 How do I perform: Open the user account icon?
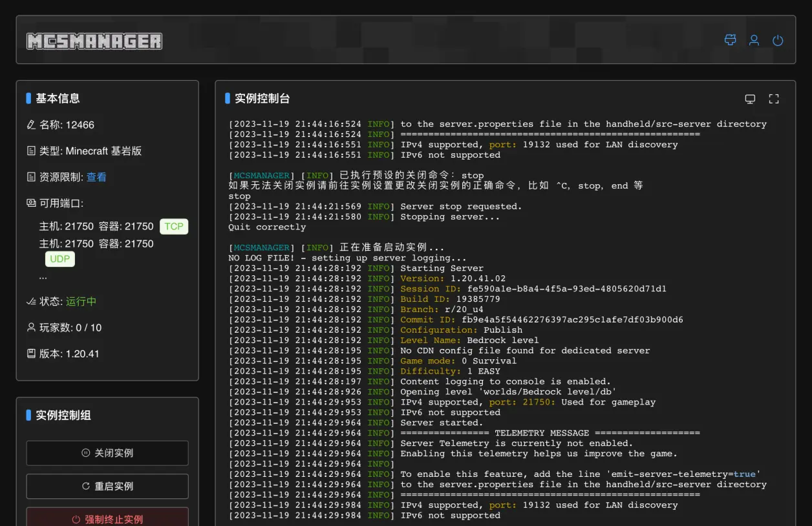[x=754, y=40]
